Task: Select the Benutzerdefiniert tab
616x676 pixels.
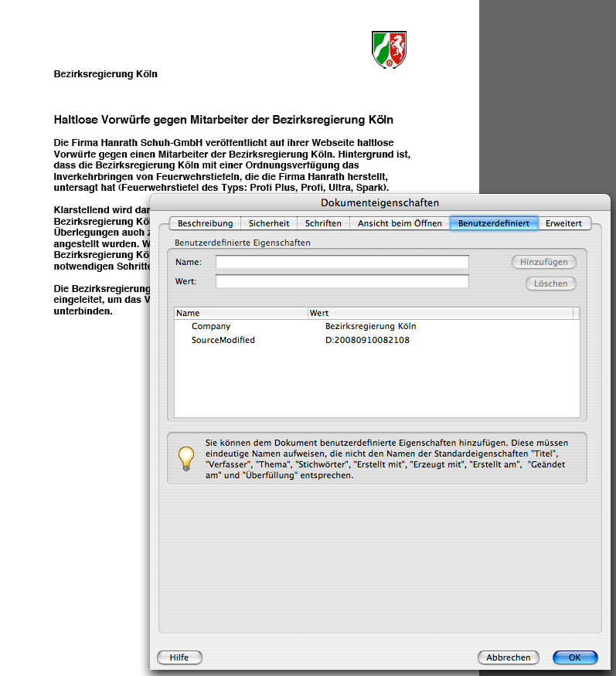Action: (493, 223)
